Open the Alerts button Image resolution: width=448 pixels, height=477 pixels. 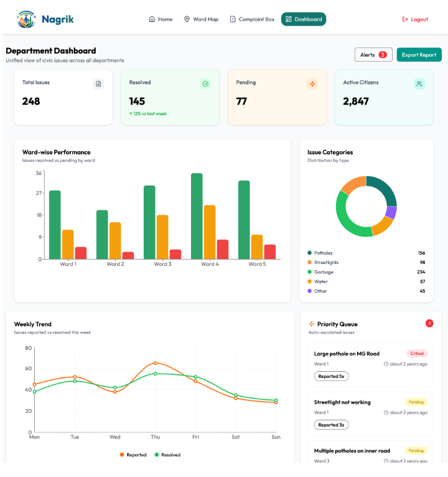[373, 55]
